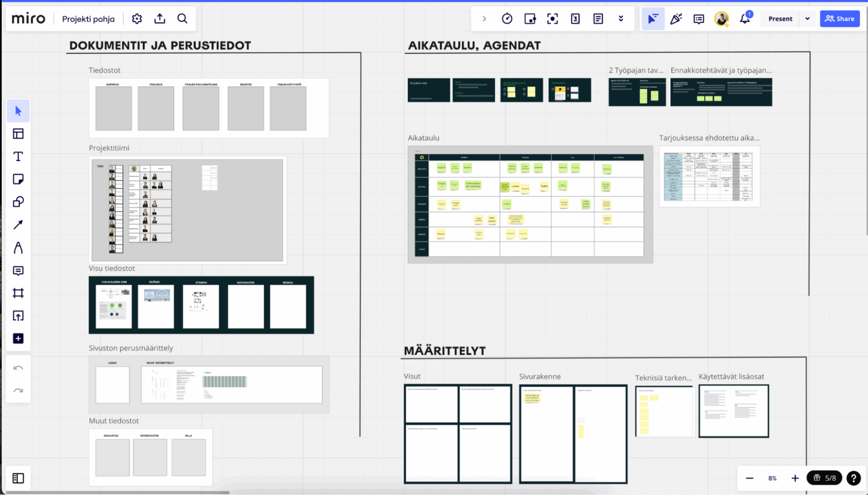Select the Käytettävät lisäosat frame title

(x=731, y=376)
